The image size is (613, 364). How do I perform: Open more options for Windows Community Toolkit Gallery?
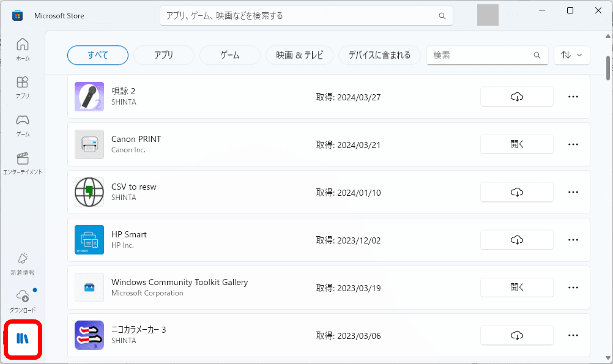tap(573, 288)
